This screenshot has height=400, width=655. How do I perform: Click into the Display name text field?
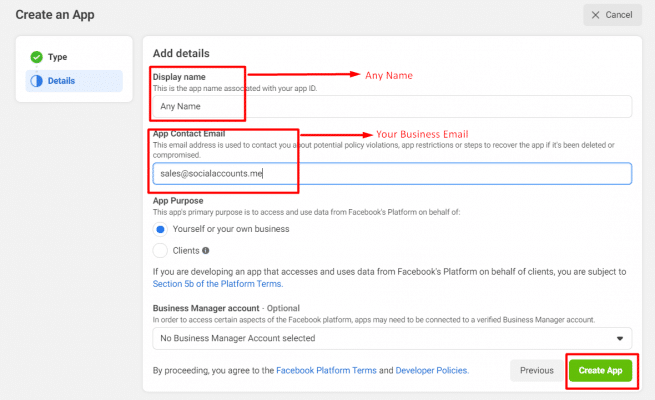[x=392, y=107]
